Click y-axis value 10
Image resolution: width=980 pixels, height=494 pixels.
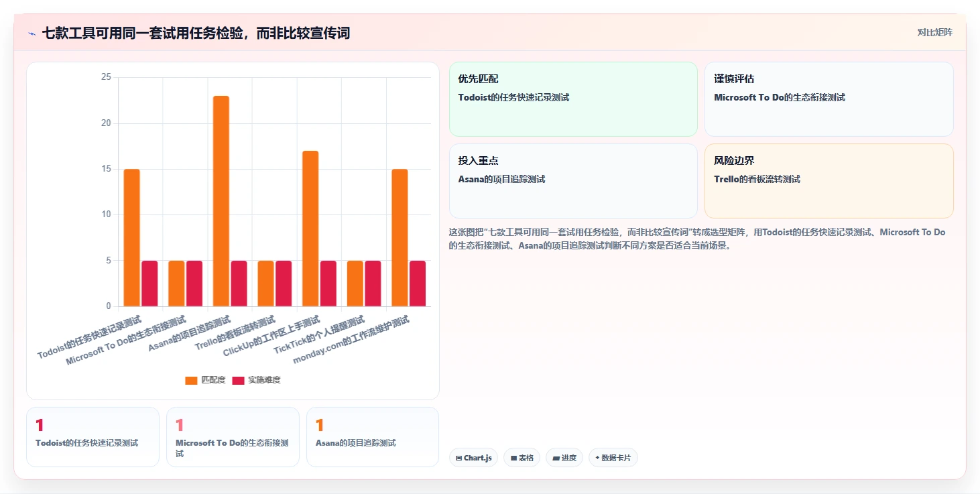click(x=106, y=214)
